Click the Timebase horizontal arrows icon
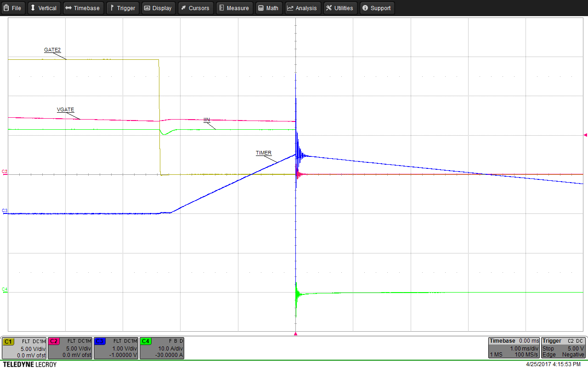The width and height of the screenshot is (588, 368). pyautogui.click(x=68, y=8)
